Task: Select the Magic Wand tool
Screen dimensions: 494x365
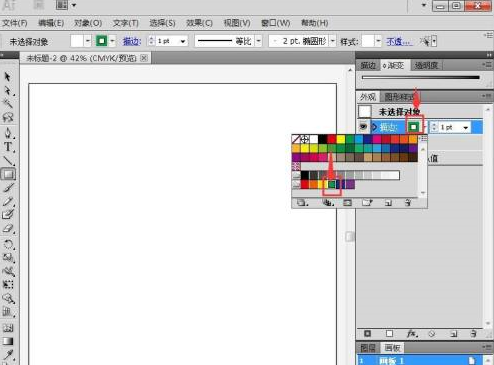Action: [8, 104]
